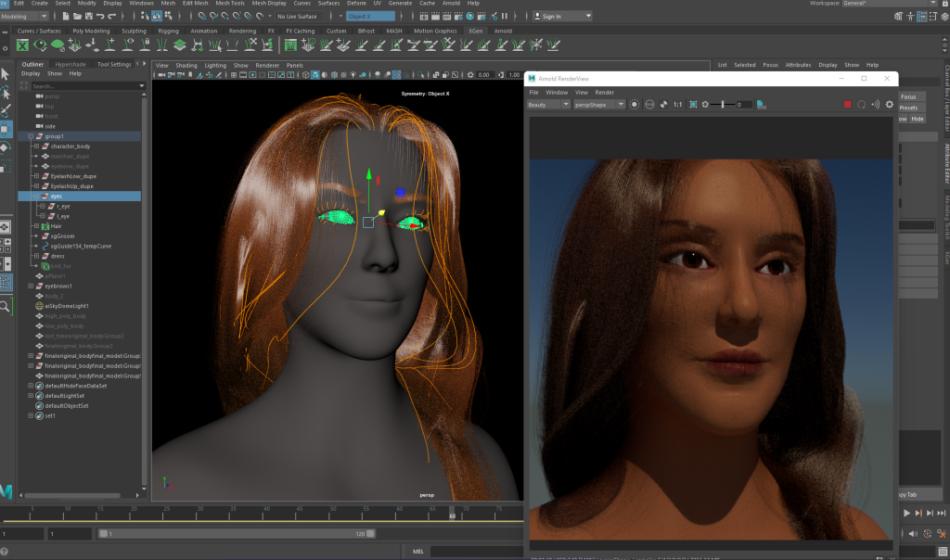The height and width of the screenshot is (560, 950).
Task: Click the four-arrow layout icon in left sidebar
Action: pos(5,227)
